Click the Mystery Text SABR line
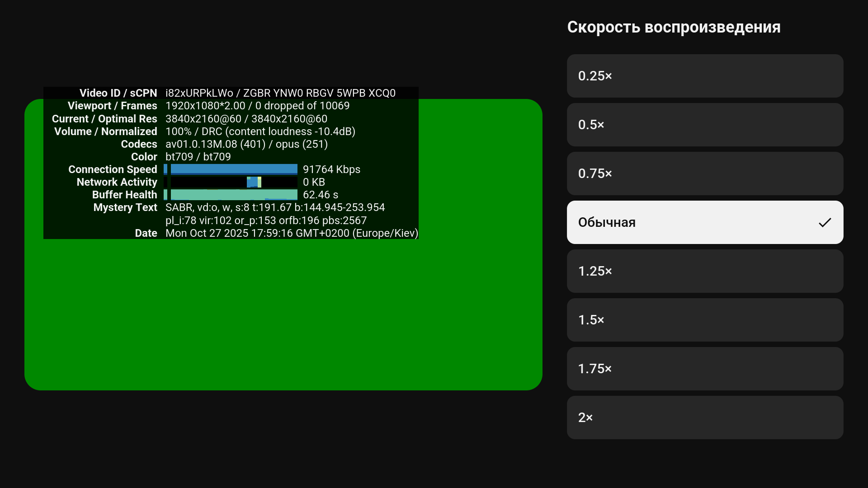Viewport: 868px width, 488px height. (275, 207)
